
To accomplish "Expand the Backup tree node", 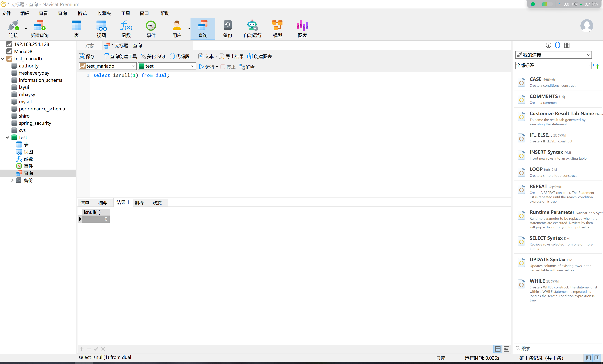I will point(12,180).
